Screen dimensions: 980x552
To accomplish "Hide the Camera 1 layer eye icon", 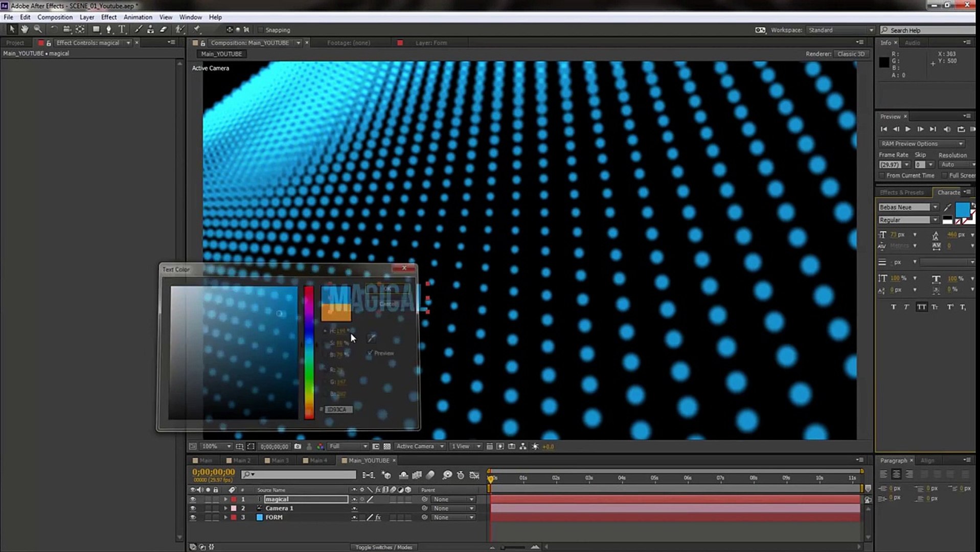I will 193,509.
